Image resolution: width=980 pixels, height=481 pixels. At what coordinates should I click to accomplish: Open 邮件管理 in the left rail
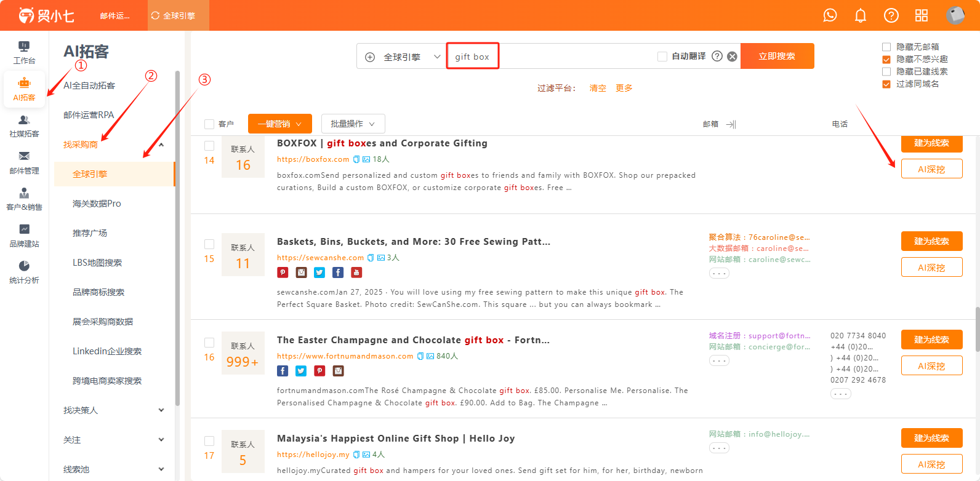(24, 163)
